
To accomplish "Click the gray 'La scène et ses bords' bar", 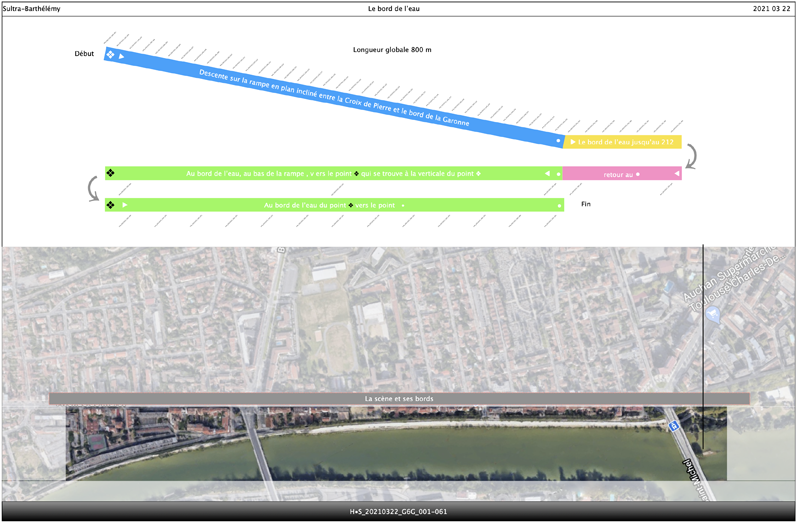I will click(x=399, y=399).
